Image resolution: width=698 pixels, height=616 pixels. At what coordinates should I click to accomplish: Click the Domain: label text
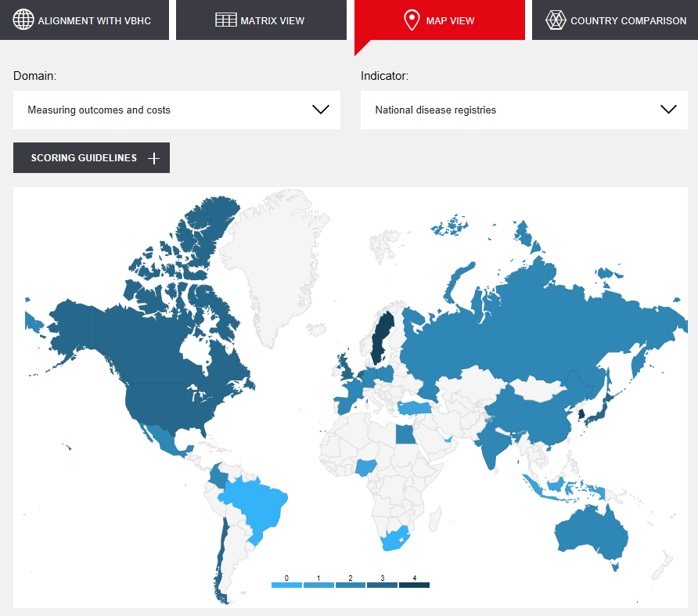34,76
